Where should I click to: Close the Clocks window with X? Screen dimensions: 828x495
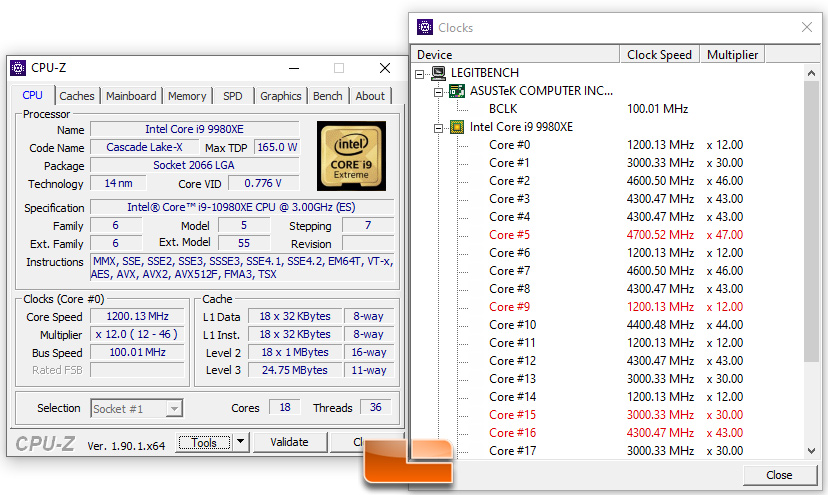(x=806, y=27)
